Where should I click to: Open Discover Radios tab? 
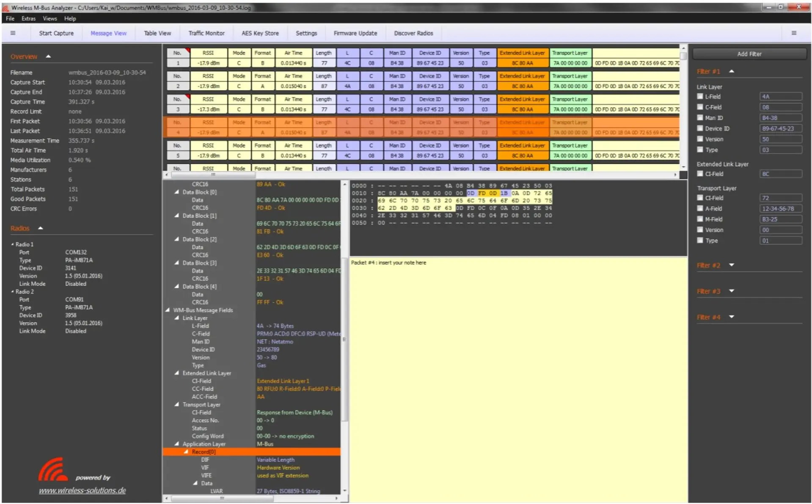click(413, 33)
